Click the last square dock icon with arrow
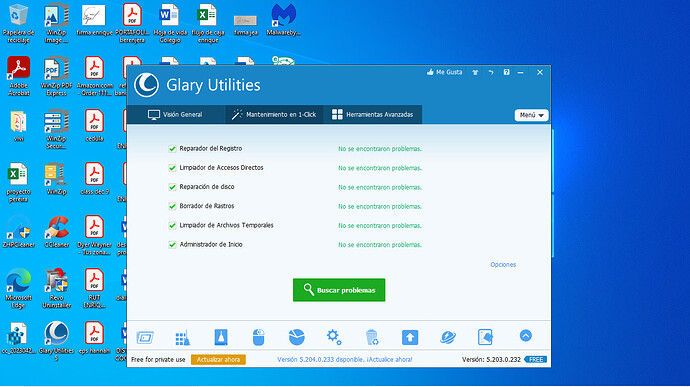 click(485, 338)
